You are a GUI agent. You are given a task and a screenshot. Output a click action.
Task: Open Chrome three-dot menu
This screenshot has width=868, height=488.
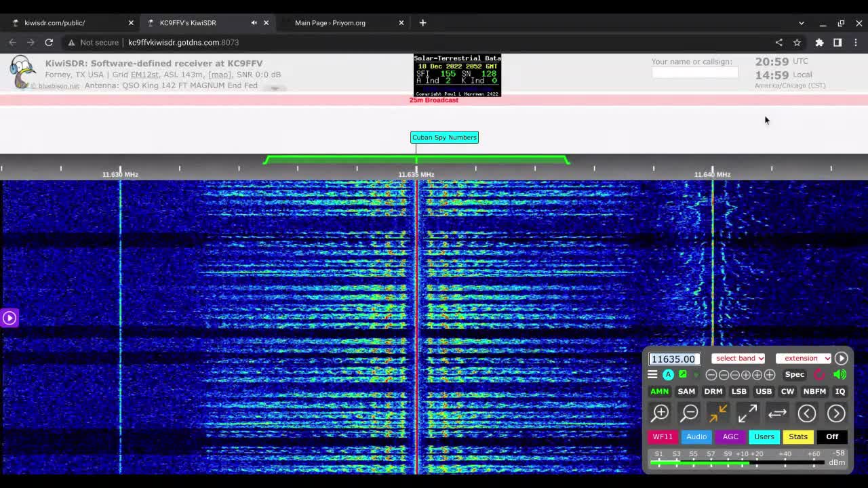[x=856, y=42]
